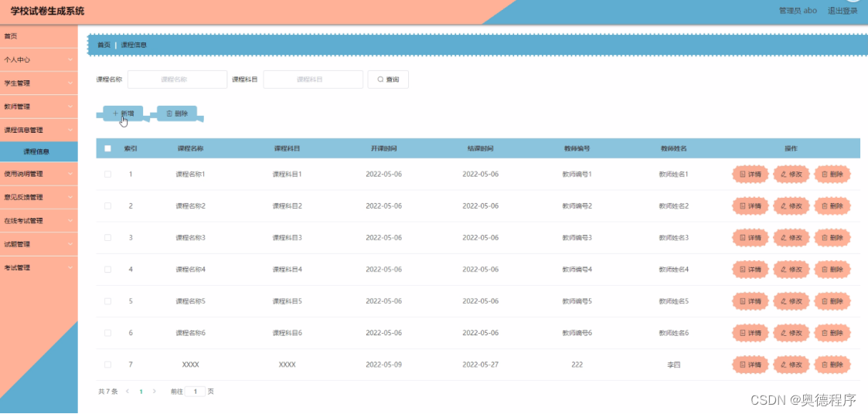Focus the 课程名称 search input
Viewport: 868px width, 414px height.
pos(177,79)
